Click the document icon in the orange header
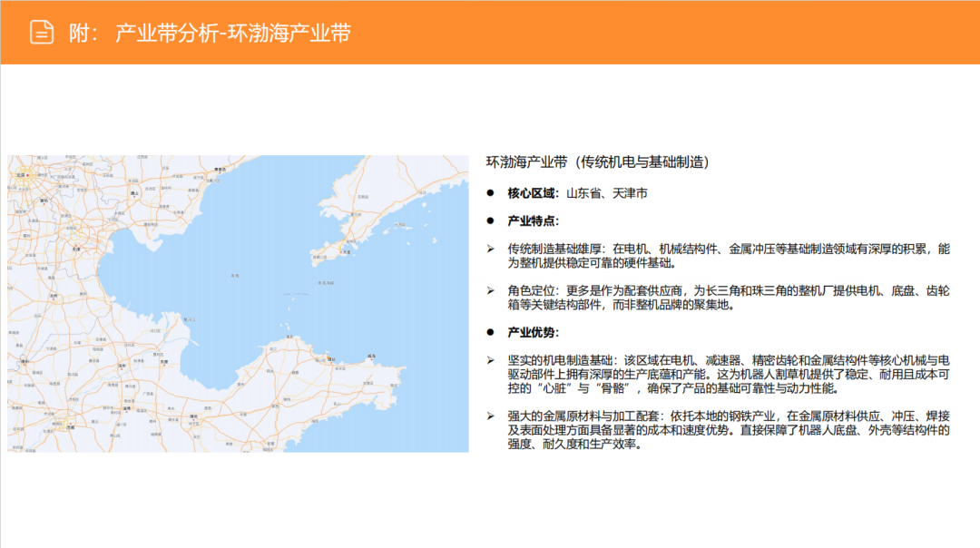Screen dimensions: 980x548 point(40,30)
